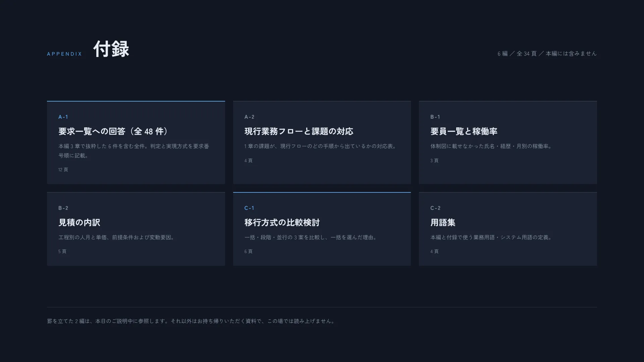Screen dimensions: 644x362
Task: Open the card 現行業務フローと課題の対応
Action: [322, 142]
